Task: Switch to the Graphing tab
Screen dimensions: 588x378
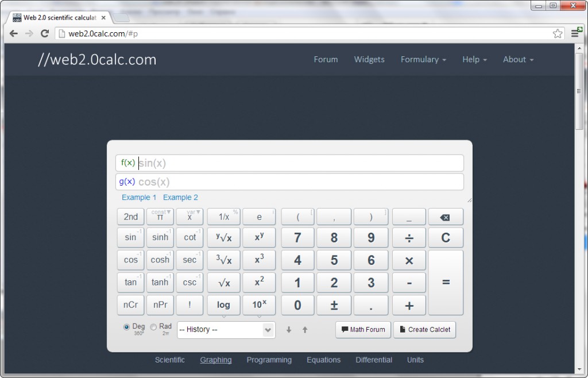Action: [216, 360]
